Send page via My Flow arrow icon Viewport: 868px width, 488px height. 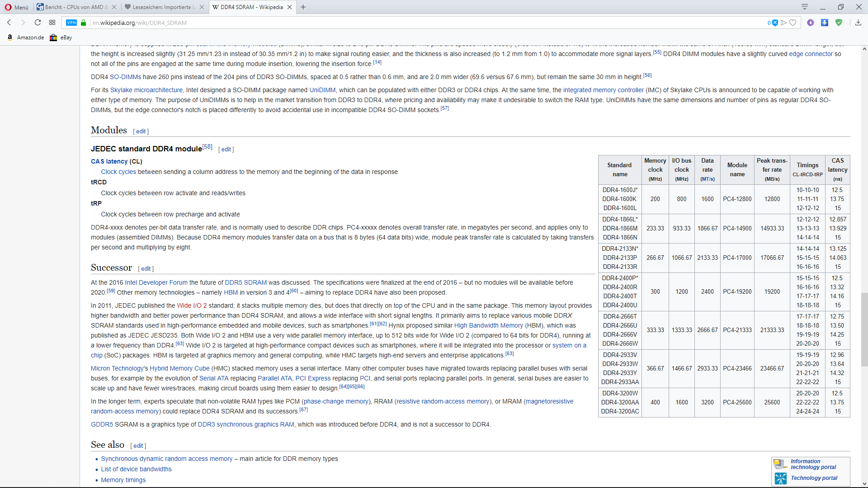click(784, 23)
